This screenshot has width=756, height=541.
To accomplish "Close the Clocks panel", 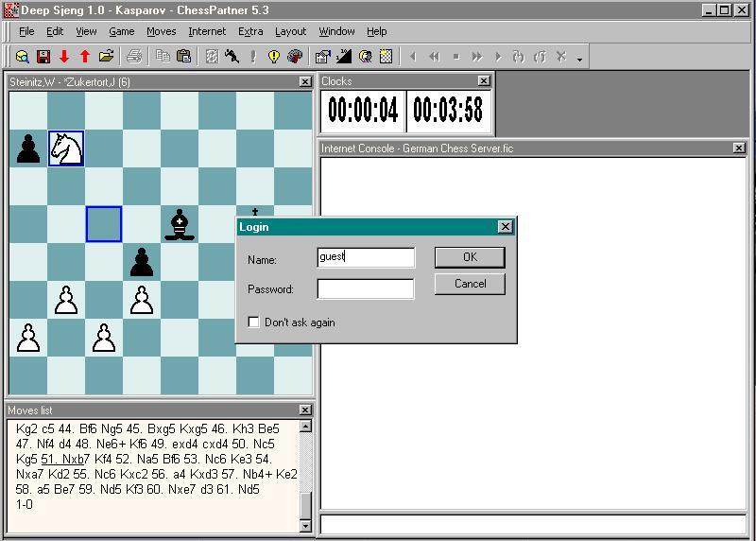I will pyautogui.click(x=484, y=81).
